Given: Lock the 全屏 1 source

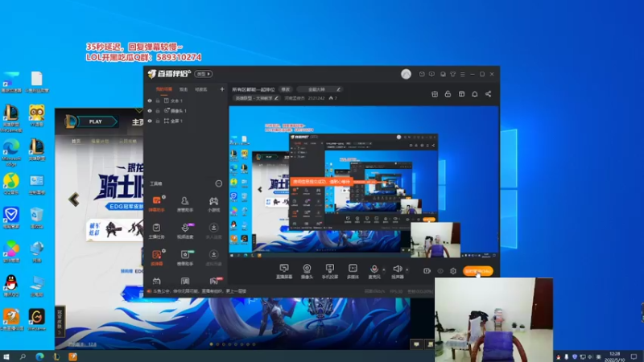Looking at the screenshot, I should (157, 121).
